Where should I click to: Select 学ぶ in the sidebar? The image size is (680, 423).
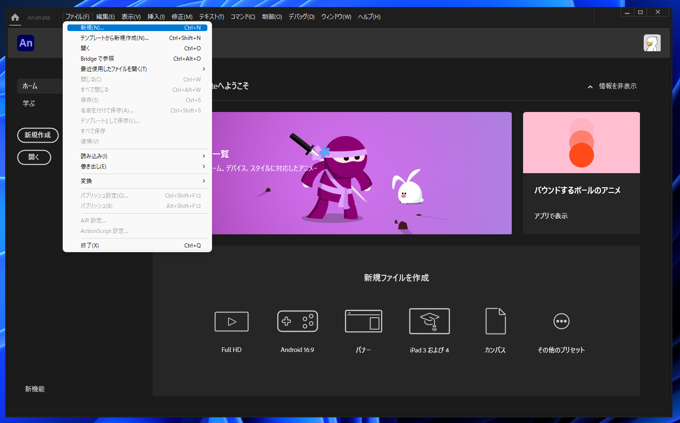coord(29,103)
